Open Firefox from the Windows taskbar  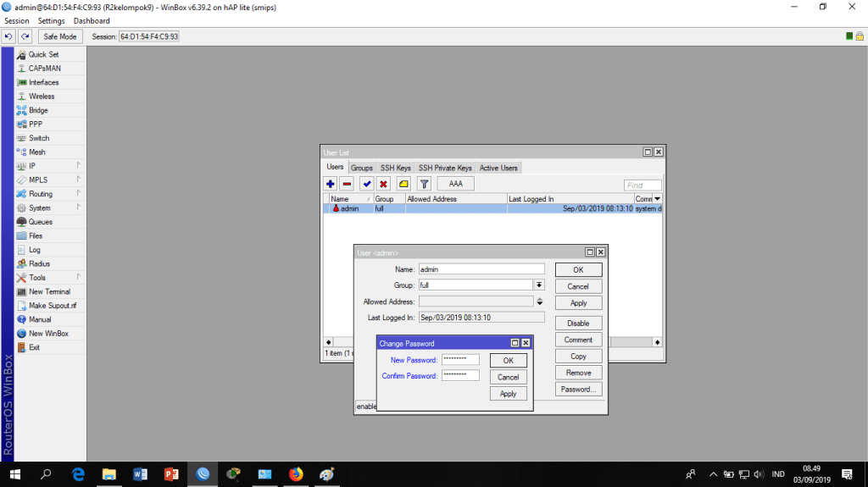pos(296,474)
